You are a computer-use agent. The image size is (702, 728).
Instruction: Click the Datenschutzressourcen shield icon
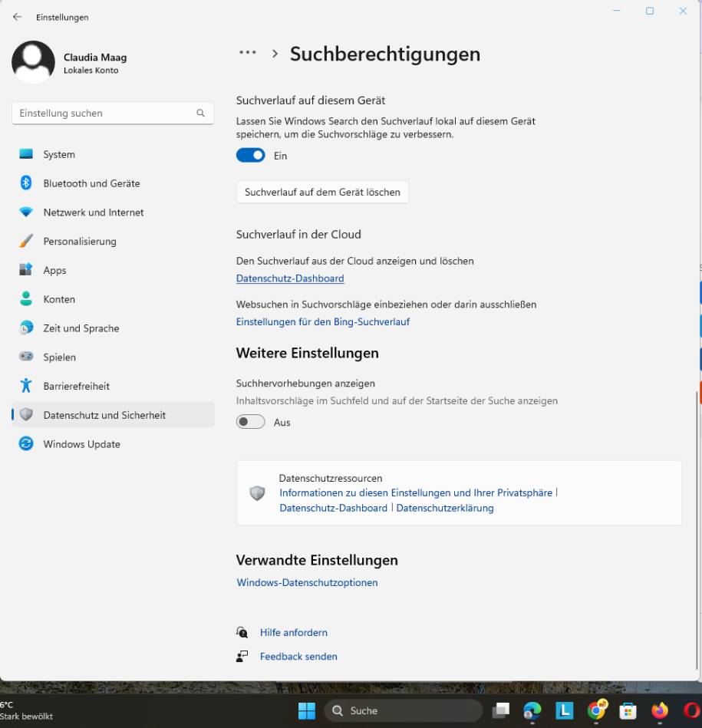click(257, 492)
